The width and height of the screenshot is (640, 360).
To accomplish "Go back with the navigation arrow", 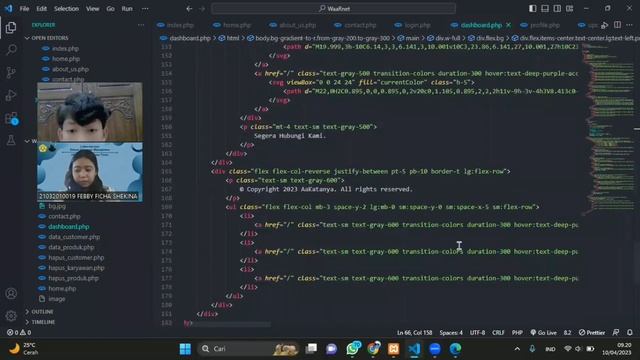I will click(x=189, y=8).
